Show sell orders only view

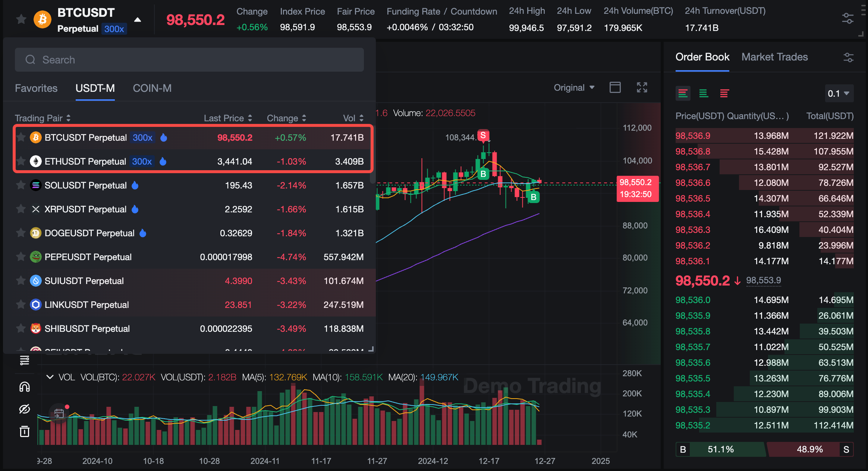pos(724,93)
